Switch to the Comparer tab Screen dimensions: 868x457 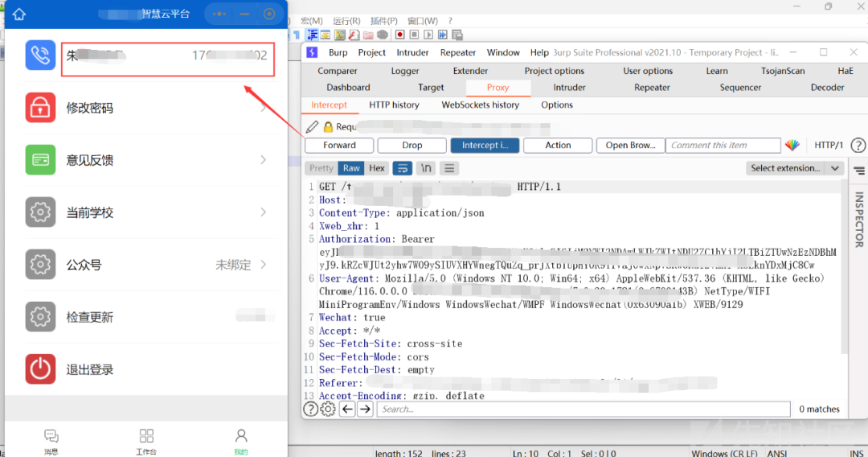point(337,71)
